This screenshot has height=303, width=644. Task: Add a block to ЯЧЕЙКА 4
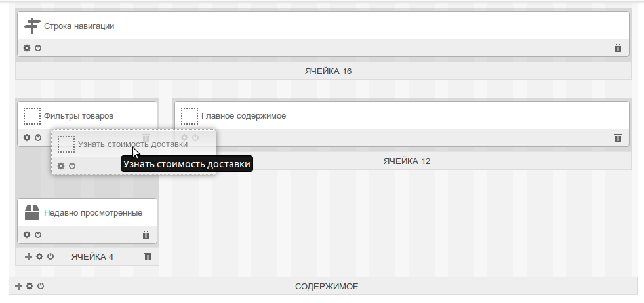(x=28, y=256)
